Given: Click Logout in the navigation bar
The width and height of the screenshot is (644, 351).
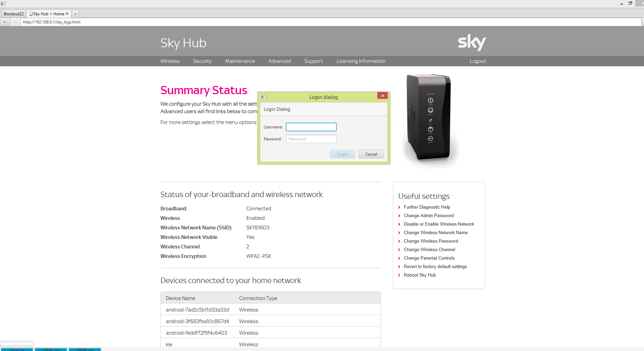Looking at the screenshot, I should (x=478, y=61).
